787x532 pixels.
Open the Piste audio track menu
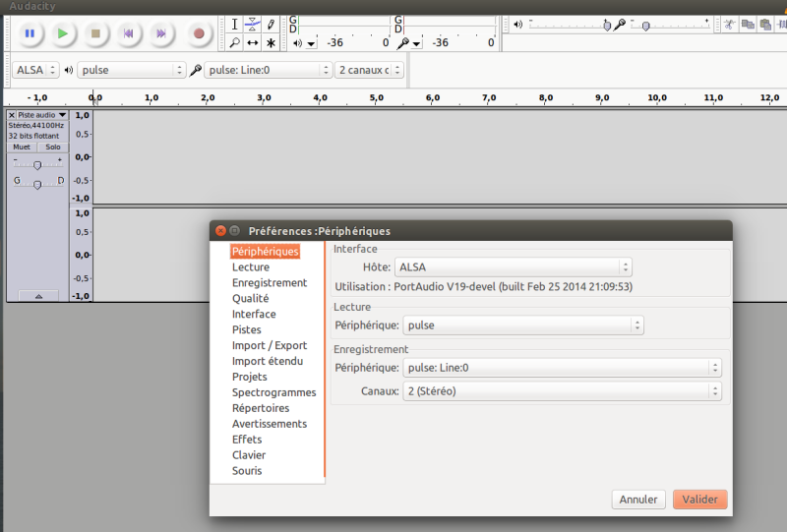pos(37,115)
